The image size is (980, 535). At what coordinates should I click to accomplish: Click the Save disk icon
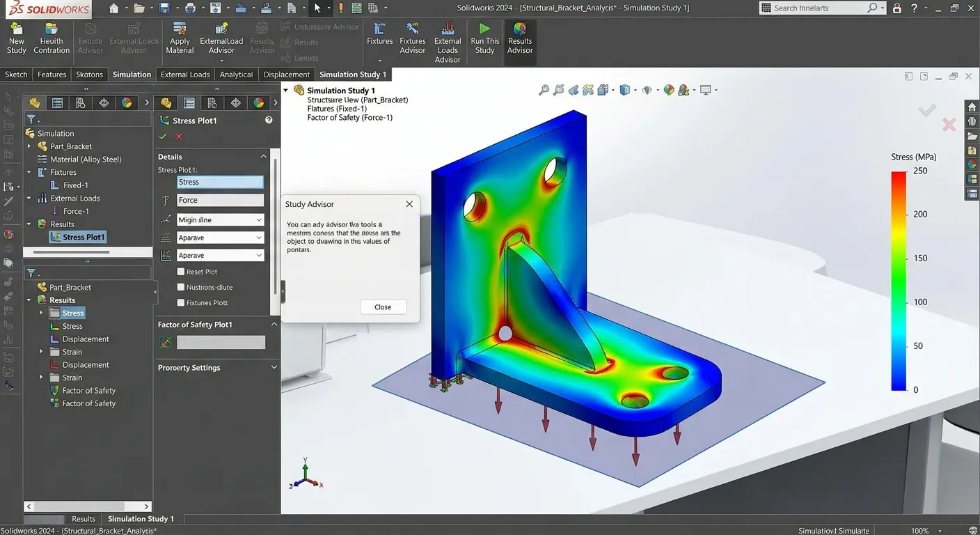(x=164, y=8)
